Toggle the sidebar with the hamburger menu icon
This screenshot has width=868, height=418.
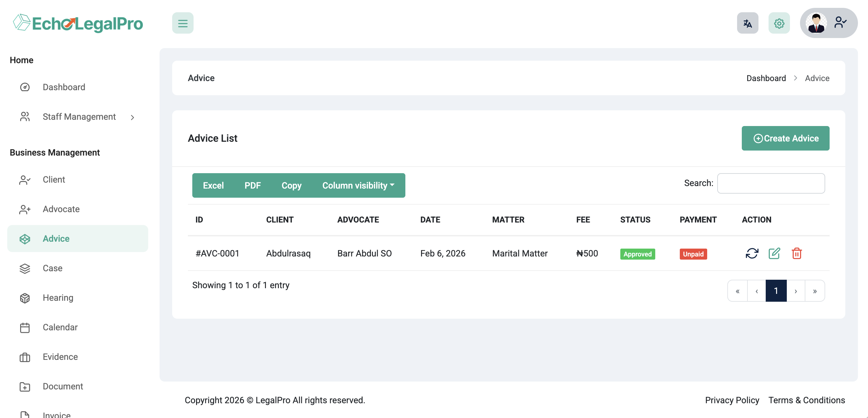[183, 23]
